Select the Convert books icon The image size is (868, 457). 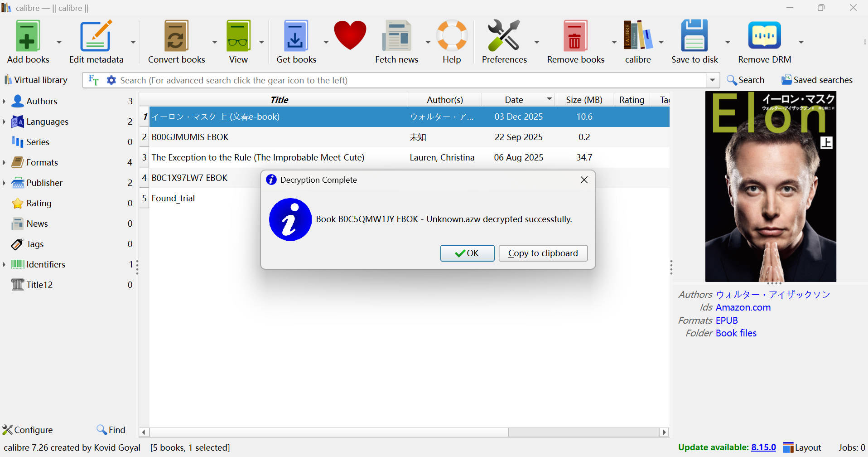coord(176,35)
